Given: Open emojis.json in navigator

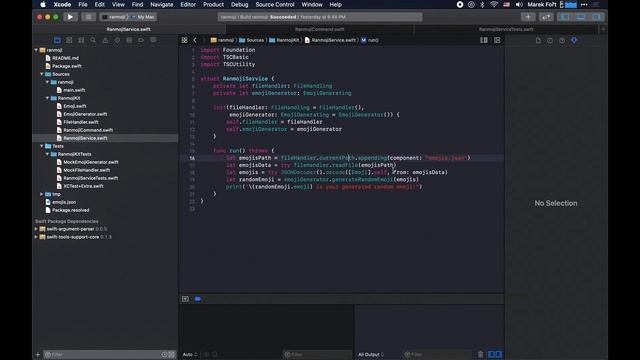Looking at the screenshot, I should pos(64,202).
